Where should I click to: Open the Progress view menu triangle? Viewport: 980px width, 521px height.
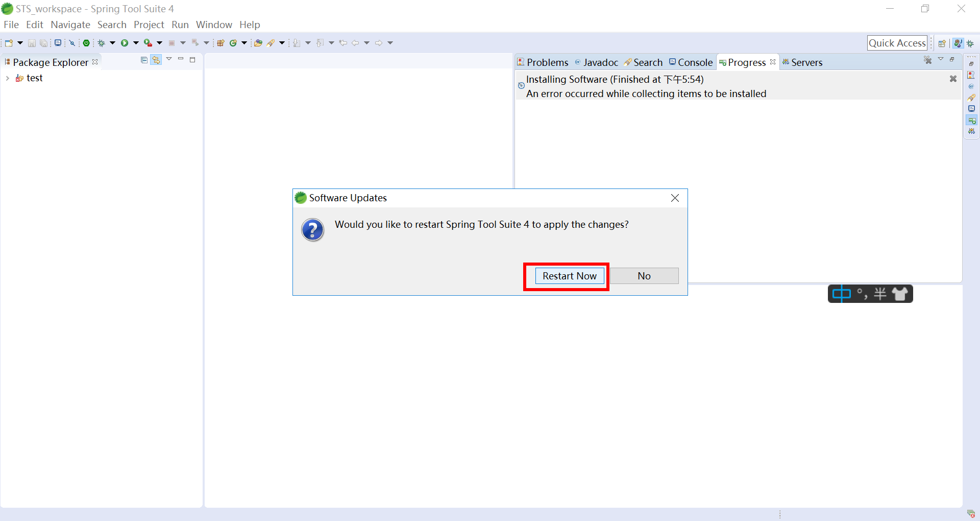(941, 59)
